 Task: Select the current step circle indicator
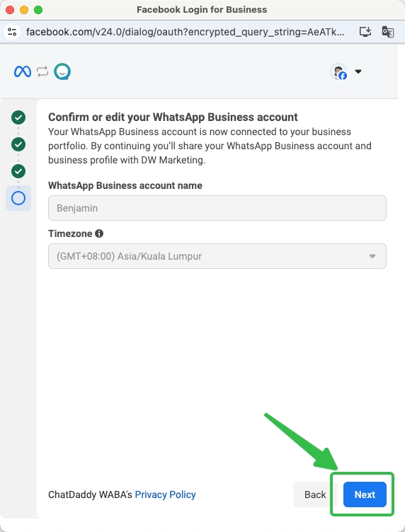point(18,198)
